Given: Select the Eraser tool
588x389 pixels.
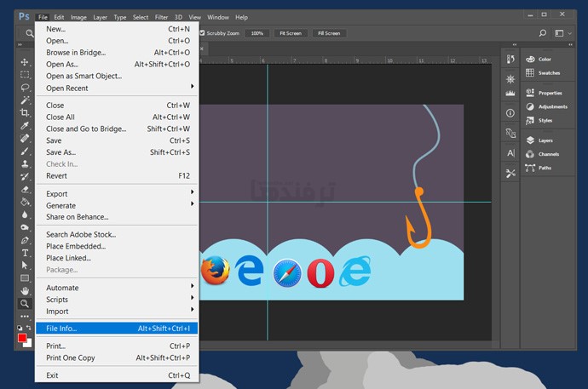Looking at the screenshot, I should [25, 189].
